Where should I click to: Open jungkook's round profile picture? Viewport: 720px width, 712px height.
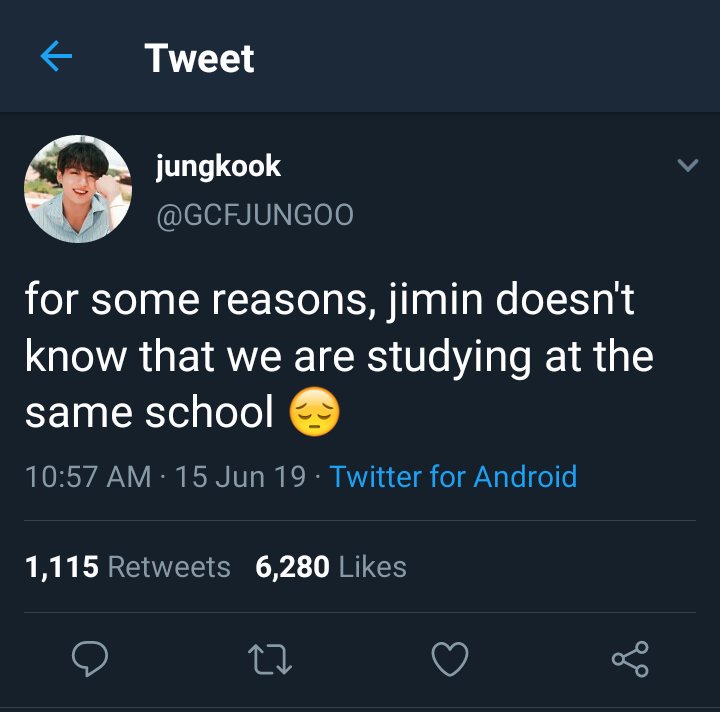tap(78, 189)
